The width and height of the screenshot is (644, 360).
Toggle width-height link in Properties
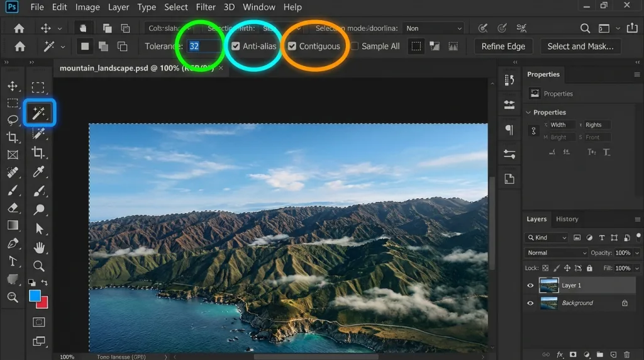coord(533,131)
